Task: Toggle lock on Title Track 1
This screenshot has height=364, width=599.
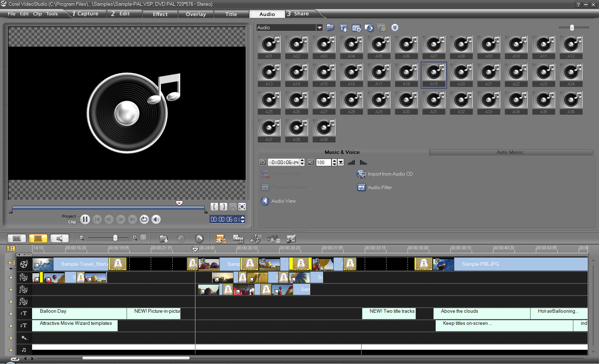Action: click(x=11, y=313)
